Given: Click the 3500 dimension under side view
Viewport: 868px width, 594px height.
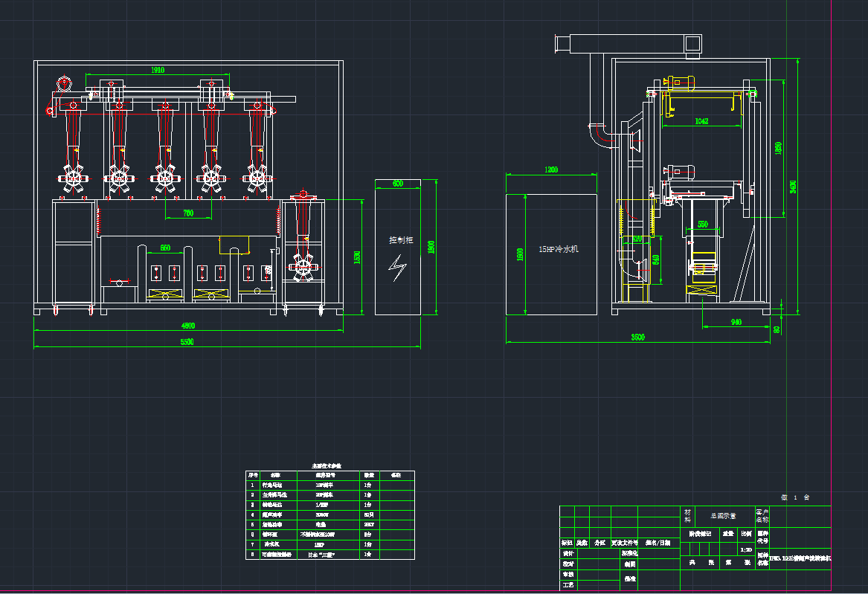Looking at the screenshot, I should [x=637, y=338].
